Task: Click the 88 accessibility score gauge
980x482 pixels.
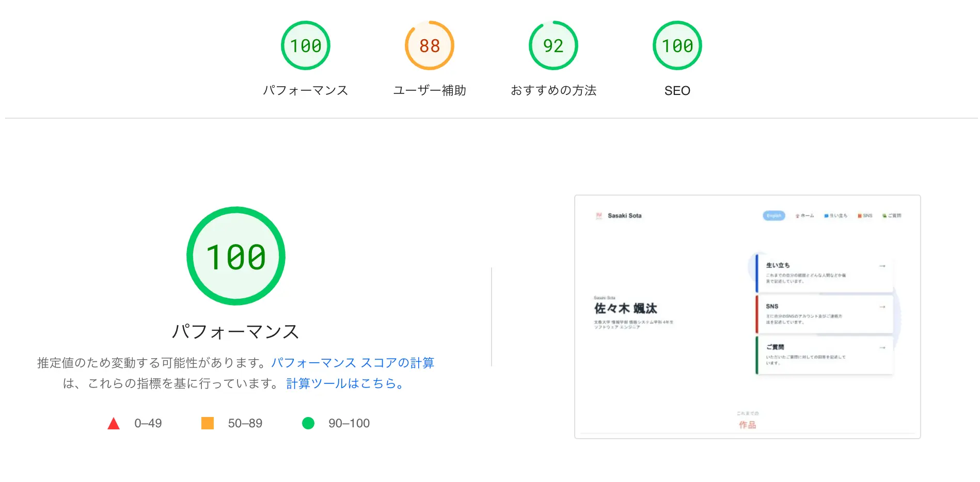Action: coord(430,45)
